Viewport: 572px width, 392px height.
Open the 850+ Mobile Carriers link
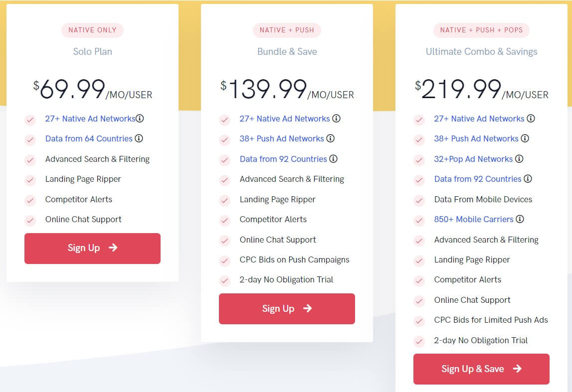coord(473,219)
